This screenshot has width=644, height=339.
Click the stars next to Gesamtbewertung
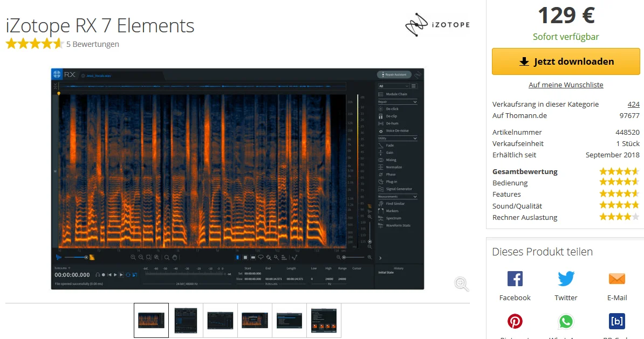pos(619,171)
